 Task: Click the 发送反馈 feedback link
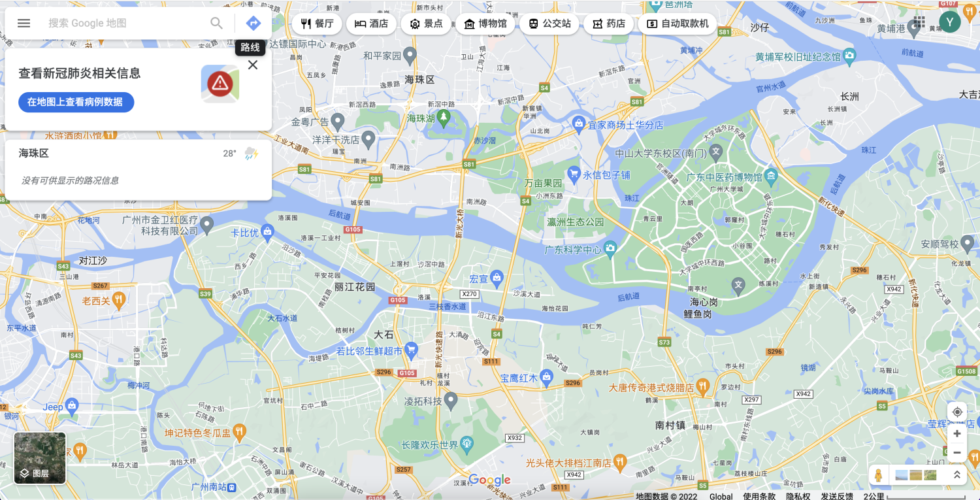tap(837, 496)
